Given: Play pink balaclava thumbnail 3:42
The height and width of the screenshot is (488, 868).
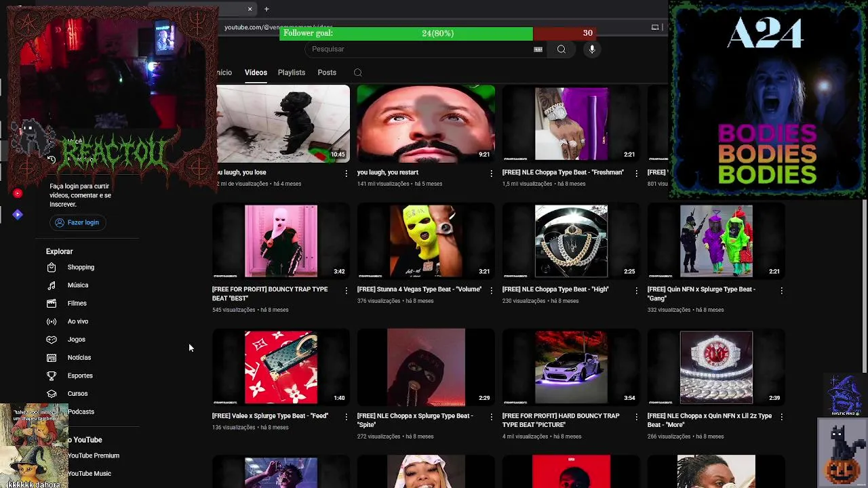Looking at the screenshot, I should (281, 241).
